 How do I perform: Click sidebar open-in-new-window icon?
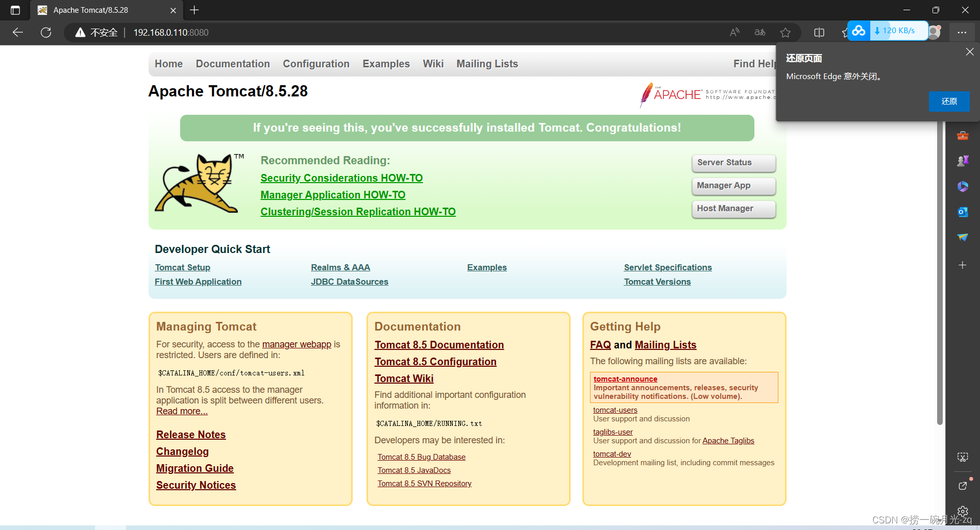click(x=963, y=486)
